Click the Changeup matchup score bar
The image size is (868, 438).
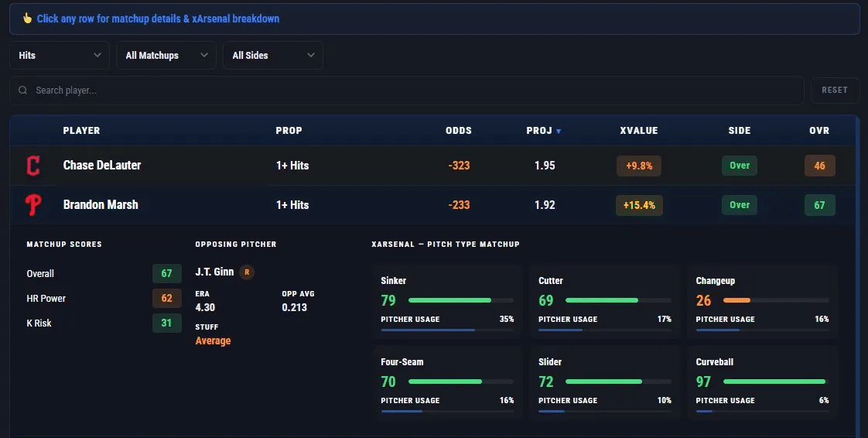776,300
